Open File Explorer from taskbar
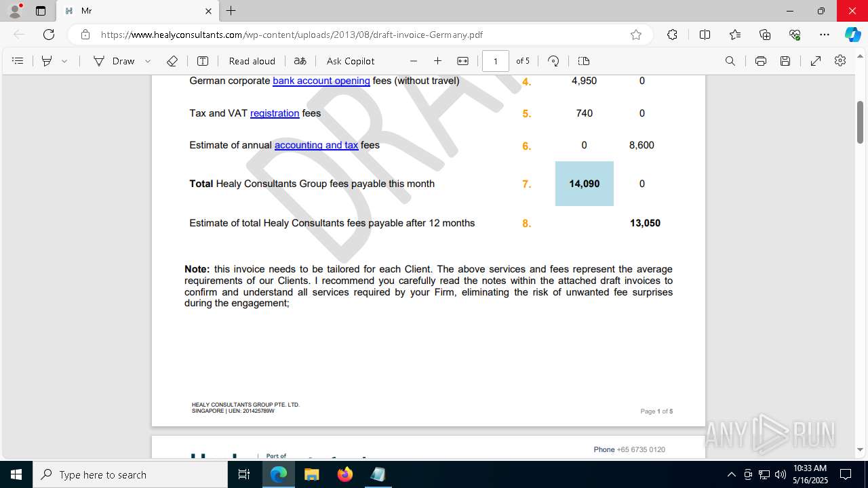Viewport: 868px width, 488px height. 311,474
